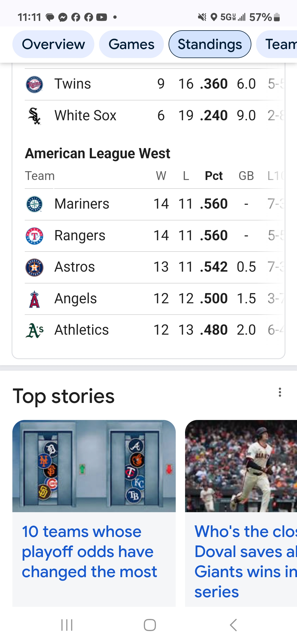The width and height of the screenshot is (297, 644).
Task: Tap the Athletics team logo
Action: (34, 330)
